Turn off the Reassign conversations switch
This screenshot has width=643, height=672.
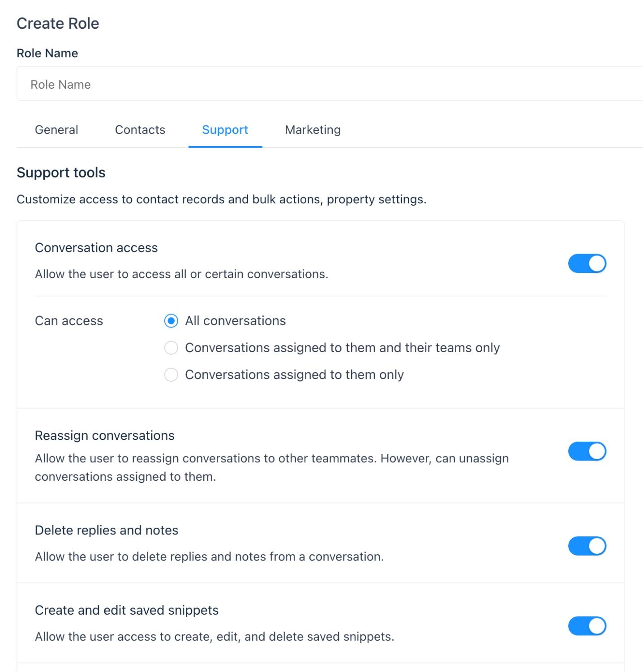click(x=587, y=451)
